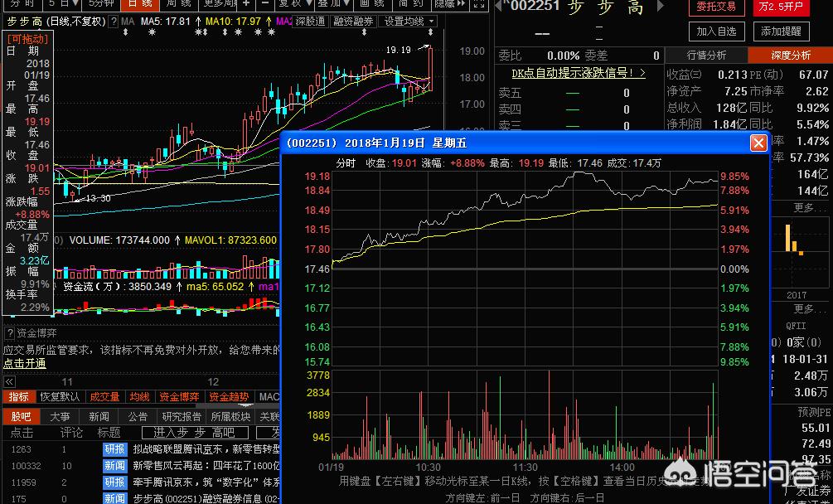Open DK点自动提示涨跌信号 link
Screen dimensions: 833x504
pyautogui.click(x=579, y=73)
